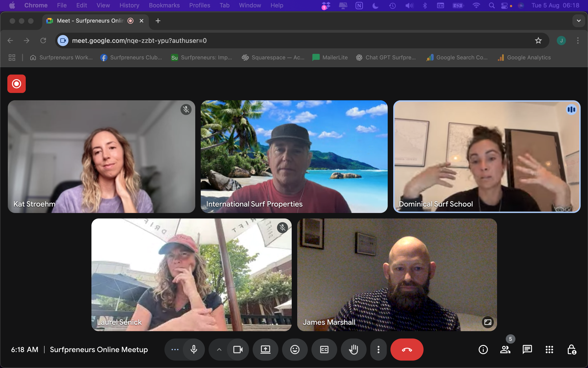The image size is (588, 368).
Task: Raise hand using the hand icon
Action: pyautogui.click(x=353, y=349)
